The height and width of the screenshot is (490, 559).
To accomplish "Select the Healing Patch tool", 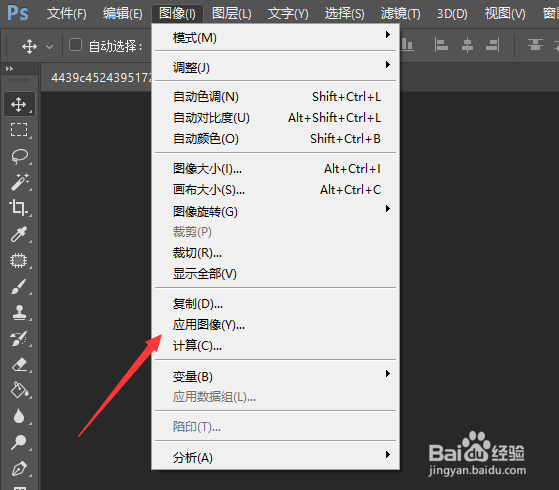I will 19,260.
